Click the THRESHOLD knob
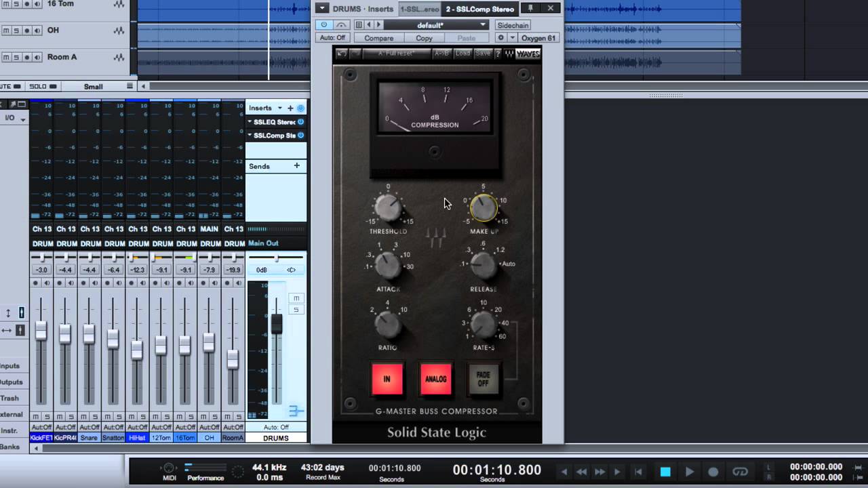Screen dimensions: 868x488 (x=388, y=209)
